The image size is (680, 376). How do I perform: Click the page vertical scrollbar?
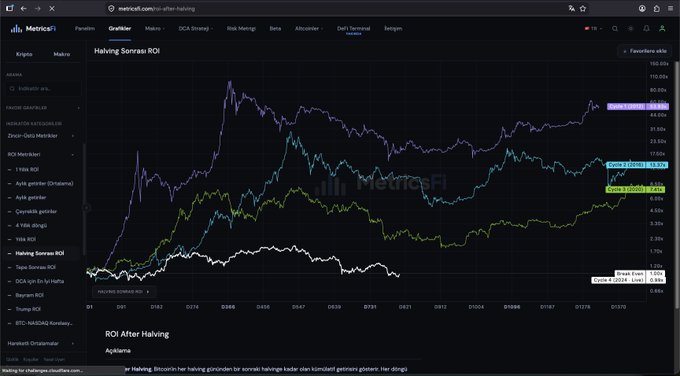click(x=677, y=184)
